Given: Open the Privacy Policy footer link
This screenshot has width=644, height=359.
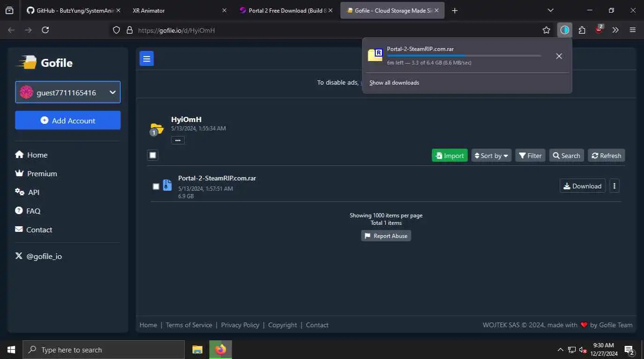Looking at the screenshot, I should coord(240,325).
